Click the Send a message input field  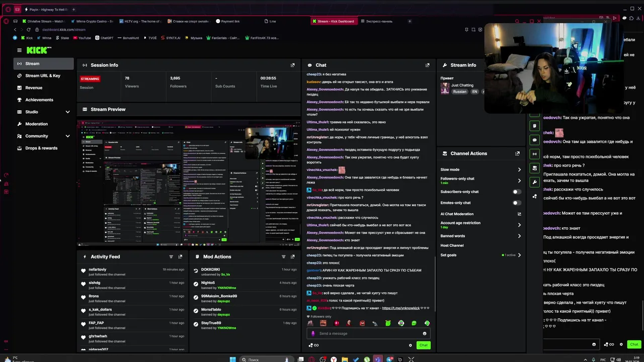368,333
